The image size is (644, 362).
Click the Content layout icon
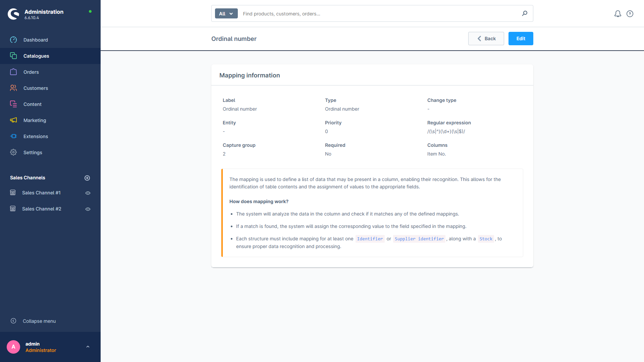click(x=13, y=104)
